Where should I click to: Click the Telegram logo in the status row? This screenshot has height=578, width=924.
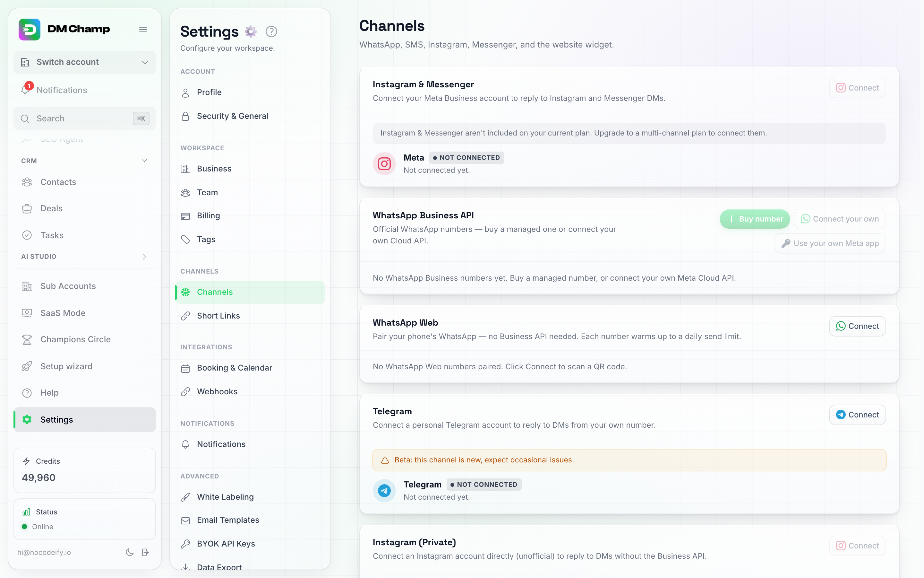(384, 490)
